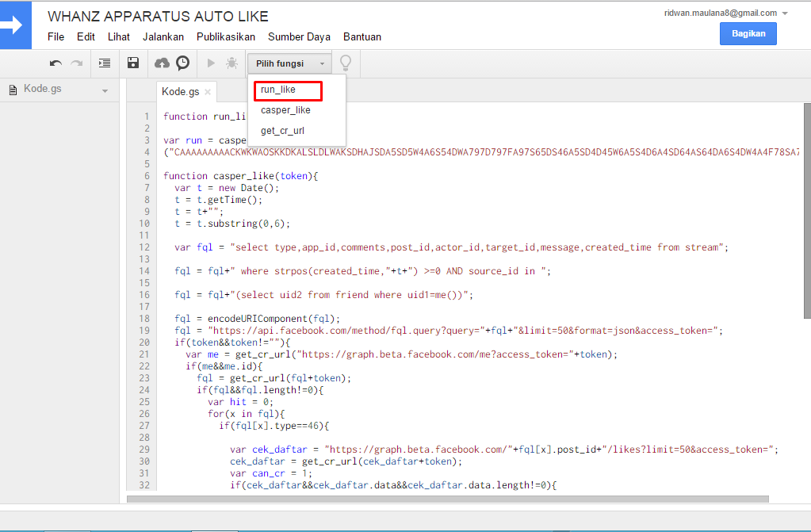Start debugging with the bug icon

(231, 63)
